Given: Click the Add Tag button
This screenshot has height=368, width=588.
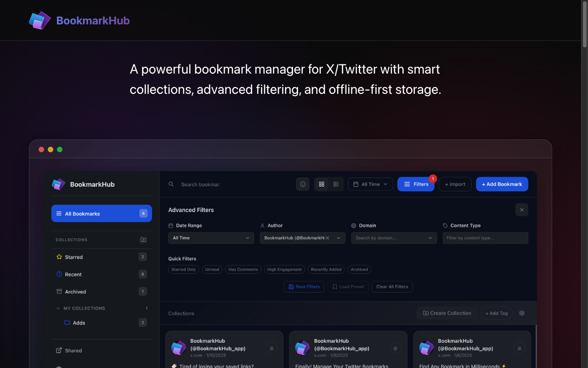Looking at the screenshot, I should pos(497,313).
